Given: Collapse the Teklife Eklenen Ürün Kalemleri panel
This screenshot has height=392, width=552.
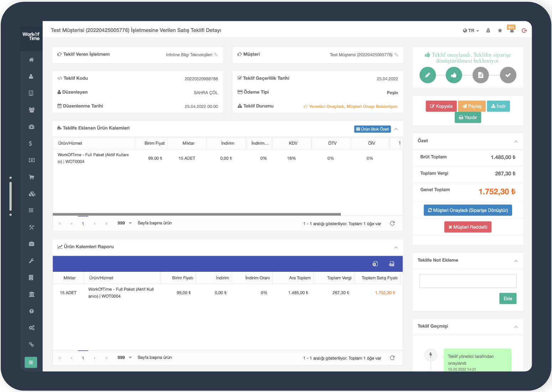Looking at the screenshot, I should 396,129.
